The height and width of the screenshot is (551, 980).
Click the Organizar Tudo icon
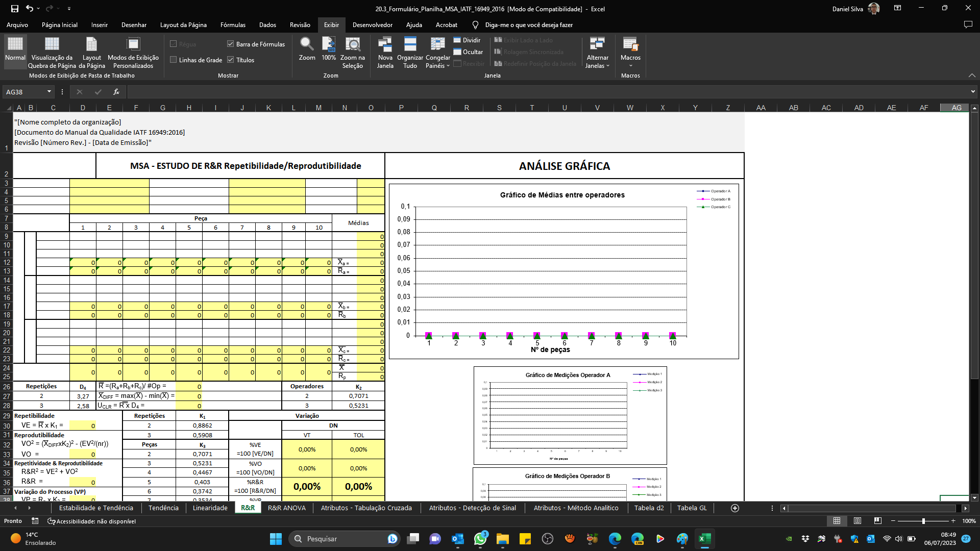[409, 51]
